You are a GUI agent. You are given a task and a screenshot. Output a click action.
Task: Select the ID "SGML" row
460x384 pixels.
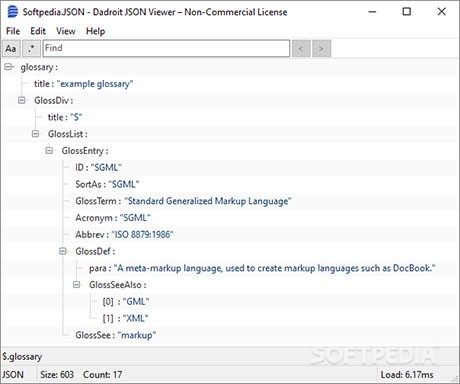coord(230,167)
